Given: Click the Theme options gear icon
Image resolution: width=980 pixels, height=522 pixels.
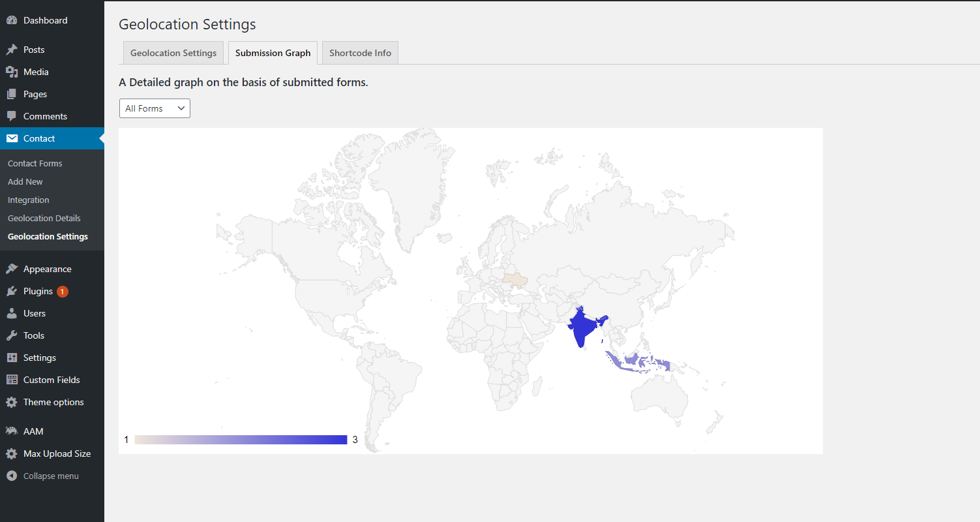Looking at the screenshot, I should tap(12, 403).
